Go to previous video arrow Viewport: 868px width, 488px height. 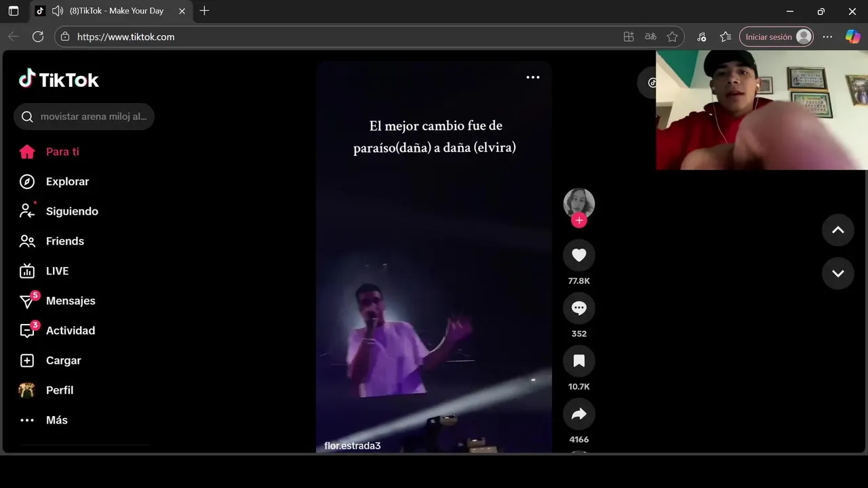point(838,230)
